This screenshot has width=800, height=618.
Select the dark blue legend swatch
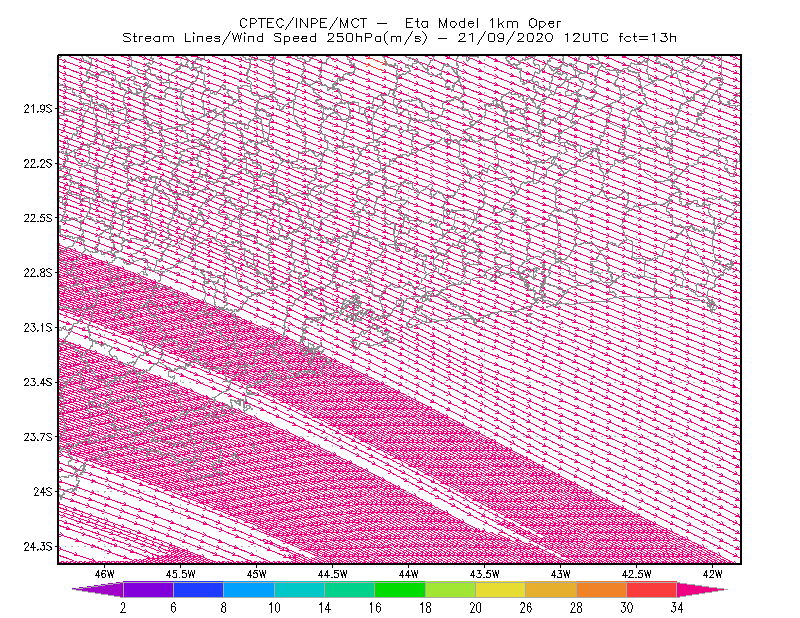(198, 589)
